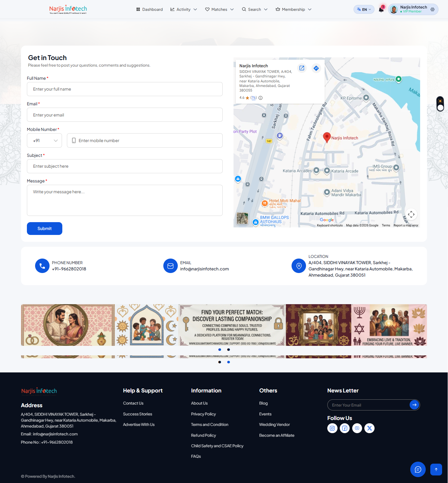Image resolution: width=448 pixels, height=483 pixels.
Task: Click the blue location pin icon
Action: [x=299, y=266]
